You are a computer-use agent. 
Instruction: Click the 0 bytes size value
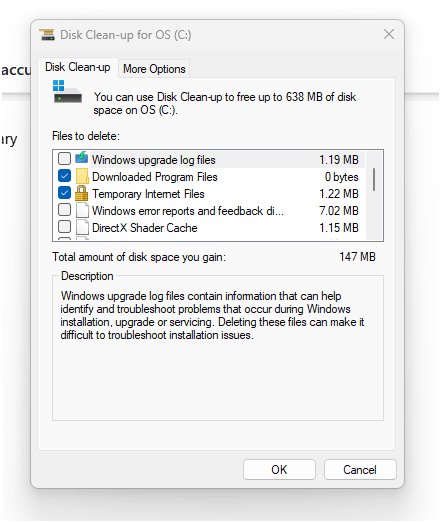pos(342,176)
